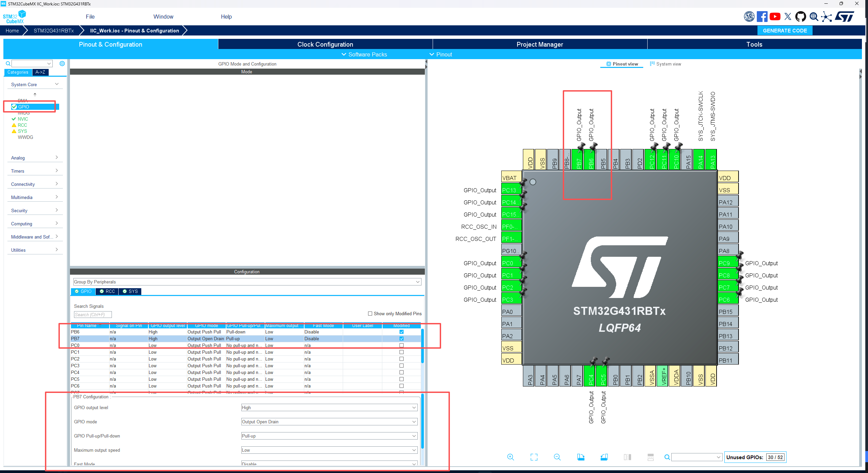Zoom out of the pinout view
Viewport: 868px width, 473px height.
pos(557,457)
